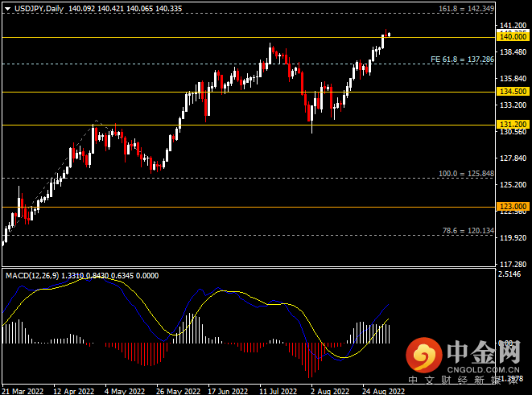Select the 78.6 = 120.134 Fibonacci label

click(468, 231)
